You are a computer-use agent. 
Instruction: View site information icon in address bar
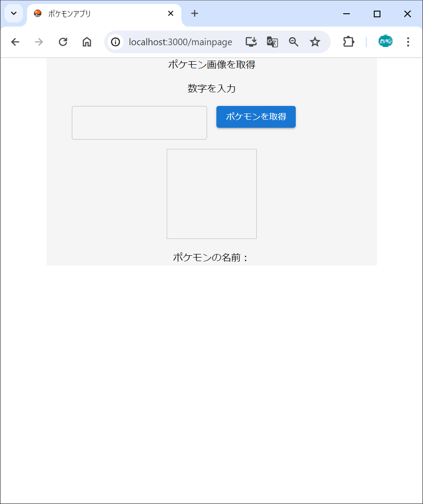[x=115, y=42]
